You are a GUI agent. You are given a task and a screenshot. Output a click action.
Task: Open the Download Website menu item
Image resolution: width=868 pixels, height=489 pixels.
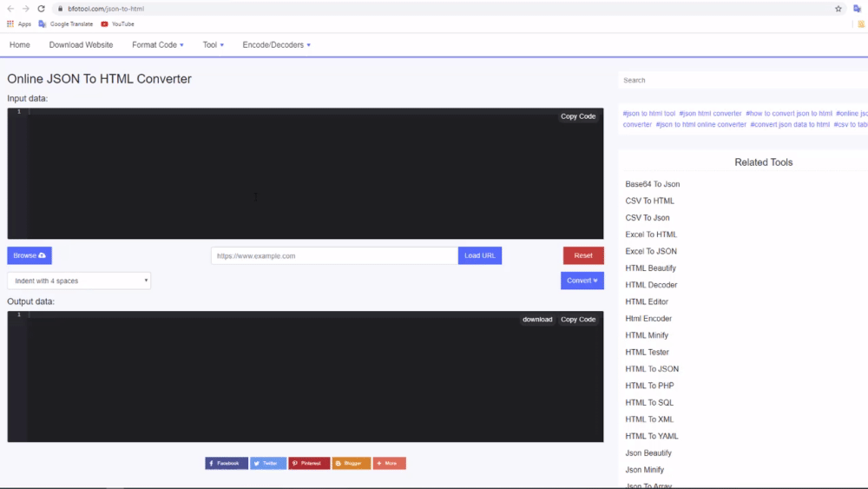[x=81, y=45]
